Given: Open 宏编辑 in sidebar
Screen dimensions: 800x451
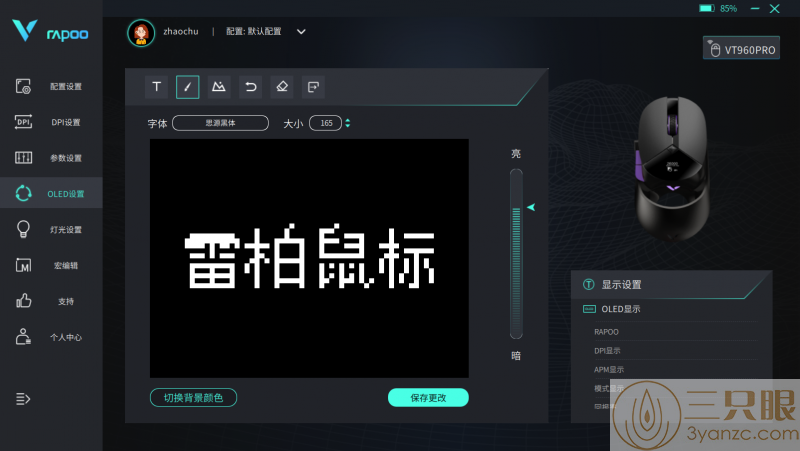Looking at the screenshot, I should click(x=51, y=265).
